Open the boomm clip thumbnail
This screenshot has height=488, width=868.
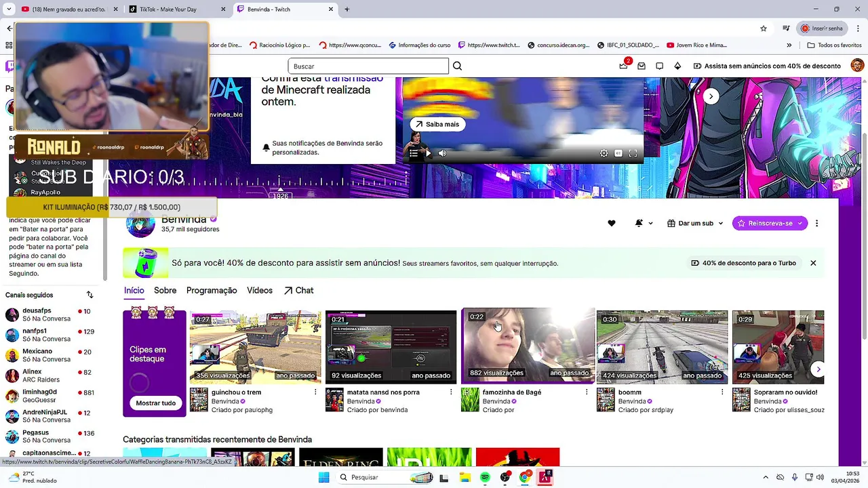point(662,346)
